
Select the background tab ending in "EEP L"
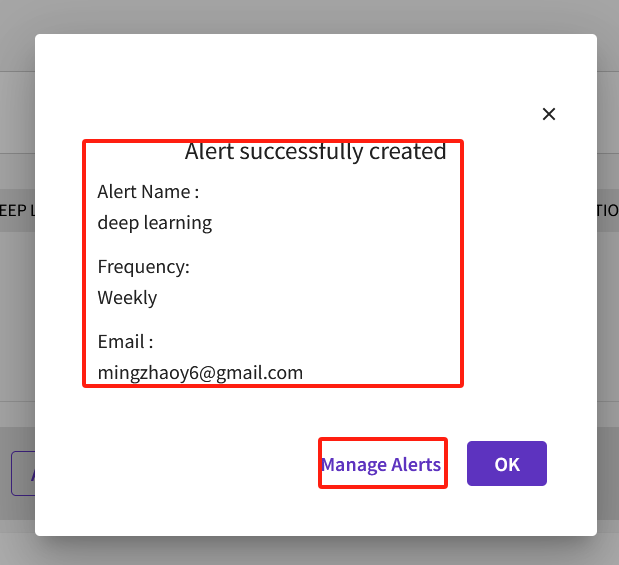click(x=17, y=210)
